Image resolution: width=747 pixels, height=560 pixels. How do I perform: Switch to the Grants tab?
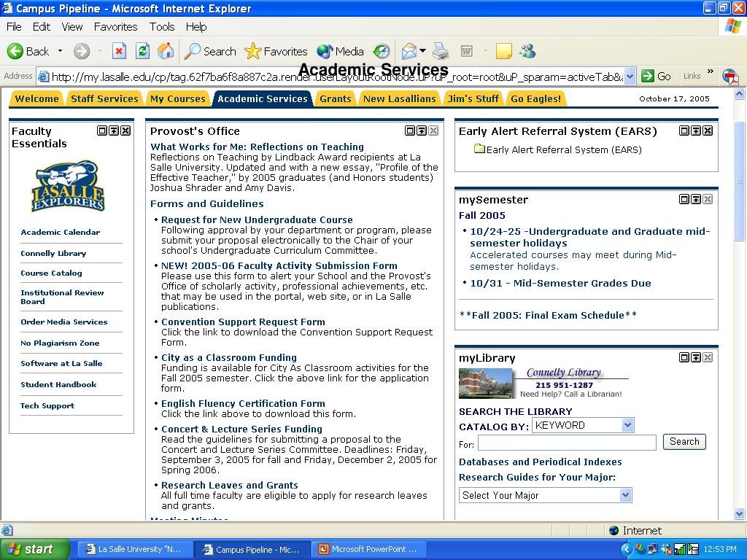(x=336, y=98)
